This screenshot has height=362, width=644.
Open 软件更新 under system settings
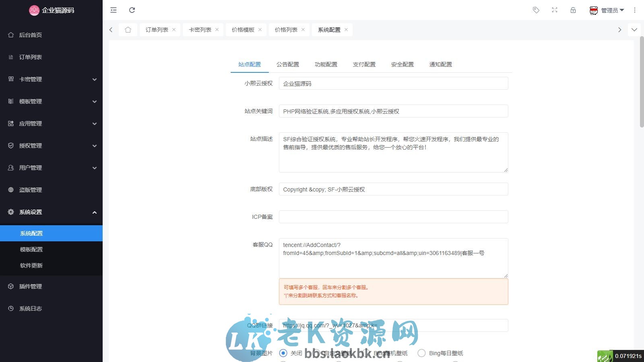(x=32, y=265)
